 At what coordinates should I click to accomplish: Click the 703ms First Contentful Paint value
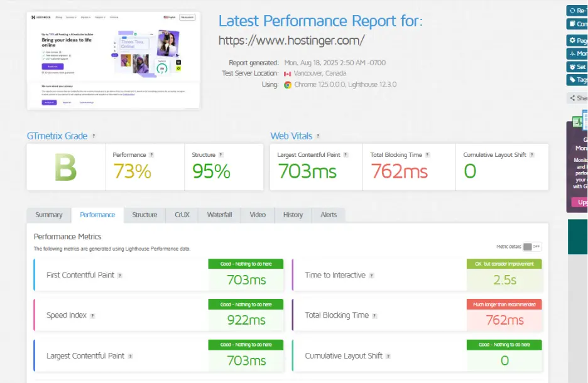coord(246,280)
